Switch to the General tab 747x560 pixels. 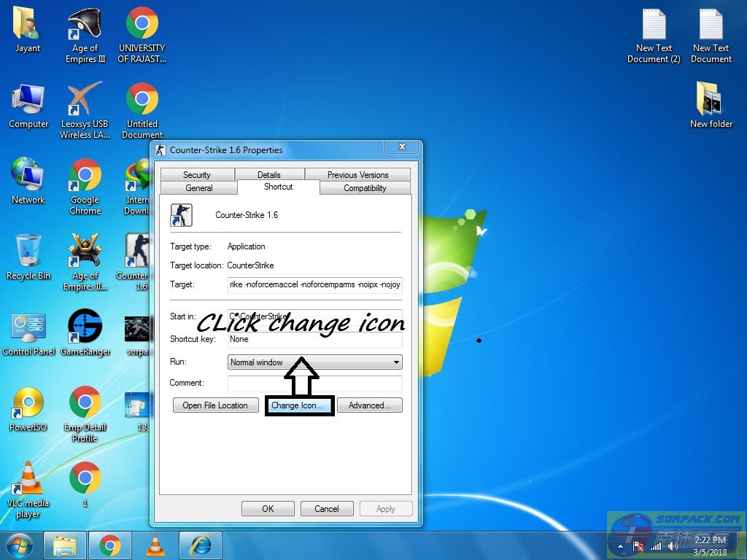click(x=199, y=188)
